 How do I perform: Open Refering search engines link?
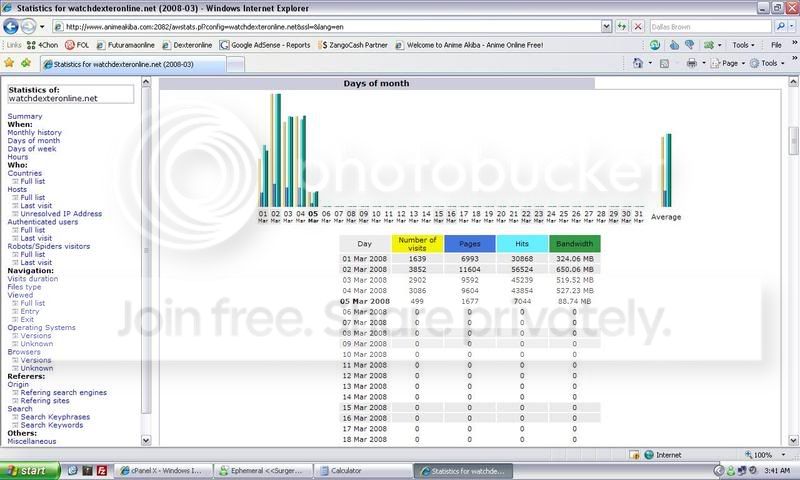pos(63,393)
